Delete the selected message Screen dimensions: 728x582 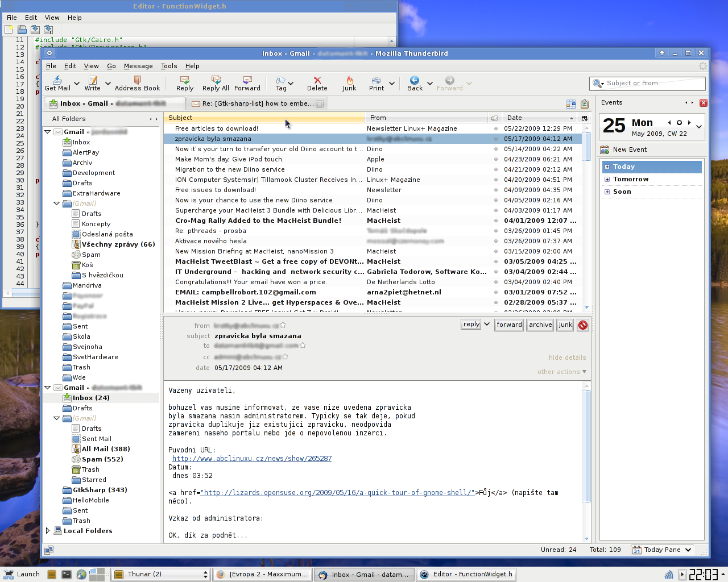tap(317, 83)
